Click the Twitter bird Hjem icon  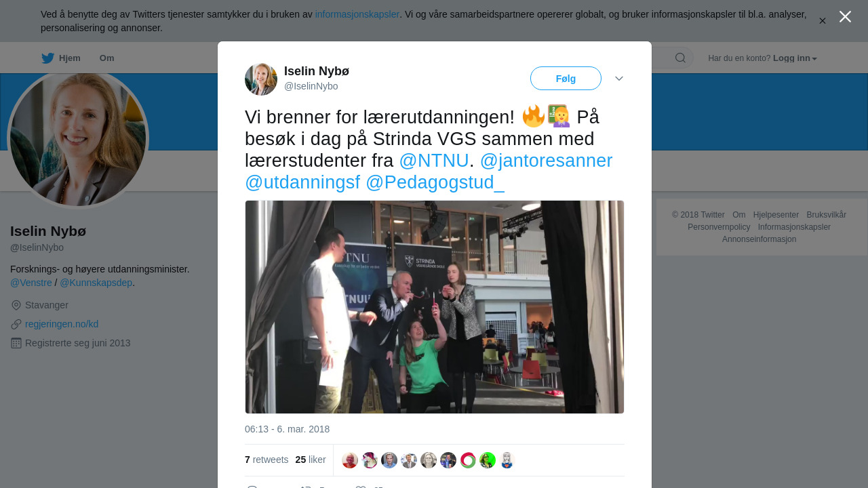[47, 58]
